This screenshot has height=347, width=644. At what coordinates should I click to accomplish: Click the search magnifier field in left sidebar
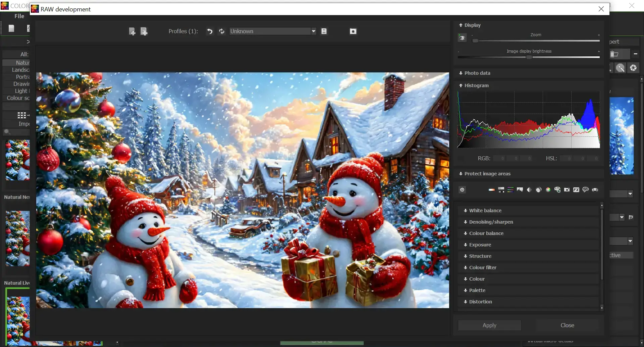pyautogui.click(x=16, y=132)
